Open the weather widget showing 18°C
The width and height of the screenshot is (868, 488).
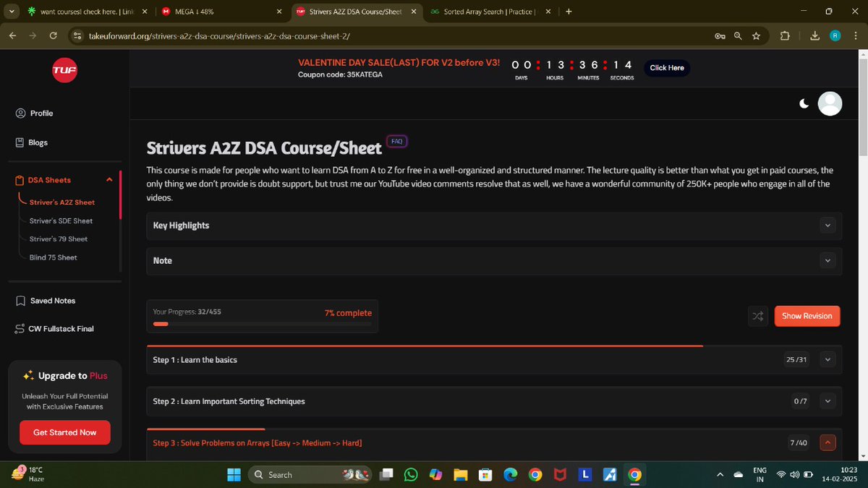pyautogui.click(x=29, y=474)
